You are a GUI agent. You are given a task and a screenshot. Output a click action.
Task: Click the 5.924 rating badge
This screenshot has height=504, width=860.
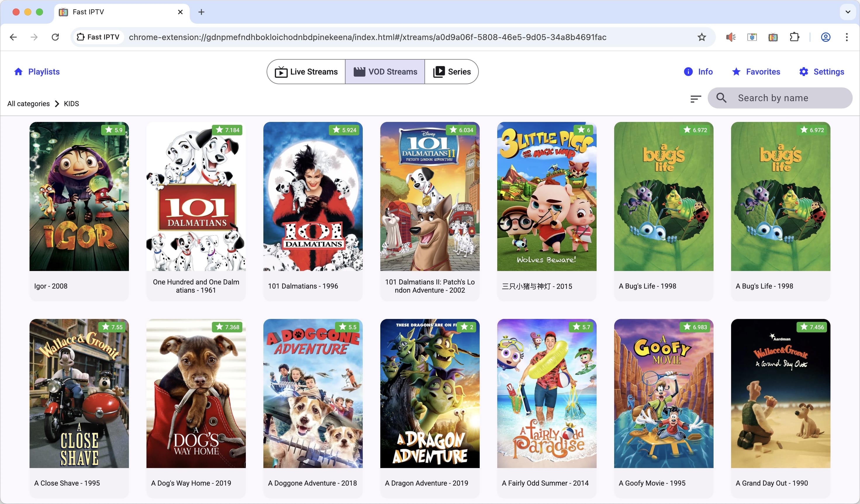(x=344, y=130)
